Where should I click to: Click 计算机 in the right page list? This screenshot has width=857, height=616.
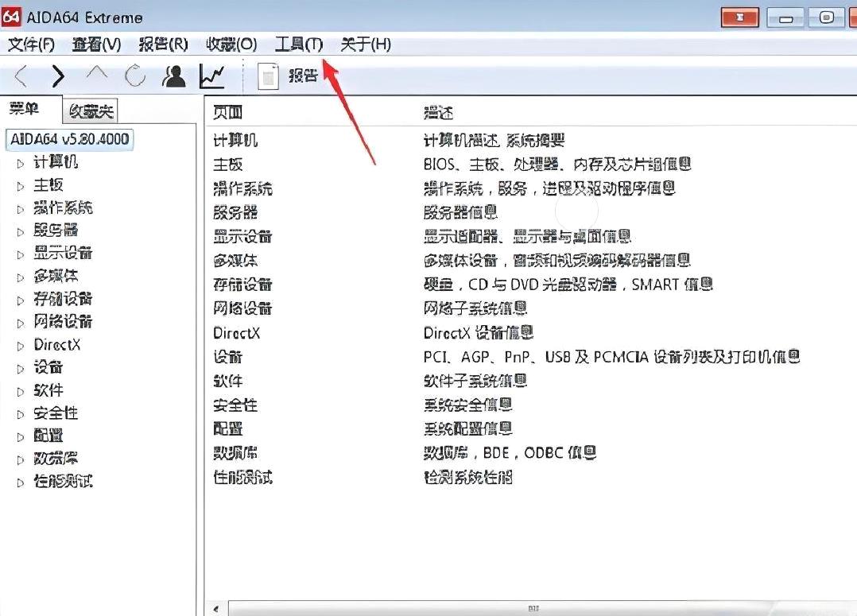(x=235, y=141)
